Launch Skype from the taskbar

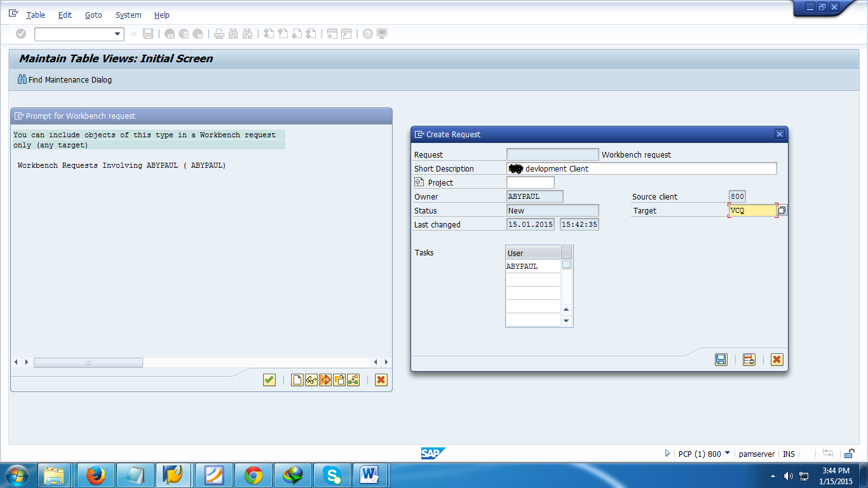332,475
